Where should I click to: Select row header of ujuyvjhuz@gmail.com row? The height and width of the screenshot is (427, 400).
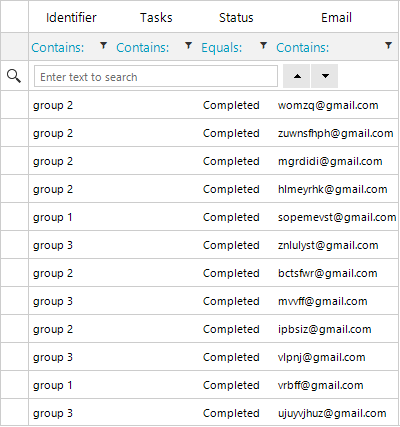click(14, 413)
